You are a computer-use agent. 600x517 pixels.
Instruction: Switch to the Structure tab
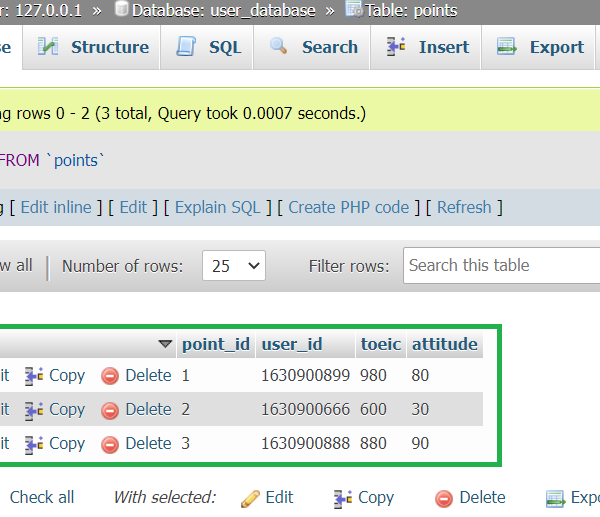point(109,47)
